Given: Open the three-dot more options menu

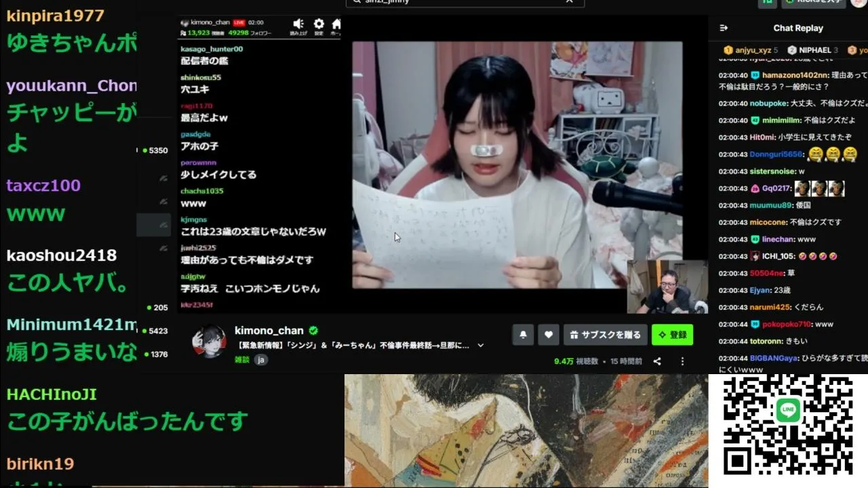Looking at the screenshot, I should click(682, 361).
